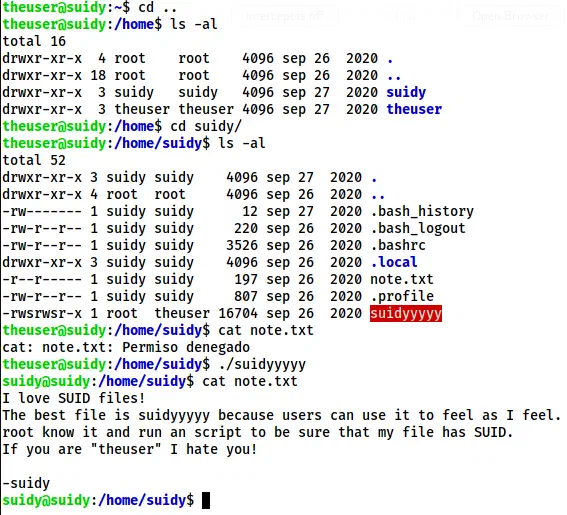Viewport: 567px width, 515px height.
Task: Click the '3526' file size value
Action: pos(242,245)
